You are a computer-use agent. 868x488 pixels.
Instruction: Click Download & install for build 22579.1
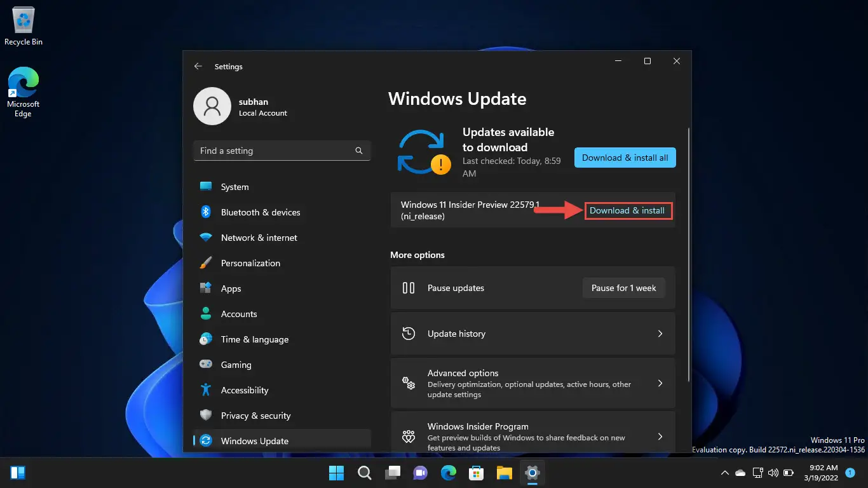click(x=627, y=210)
